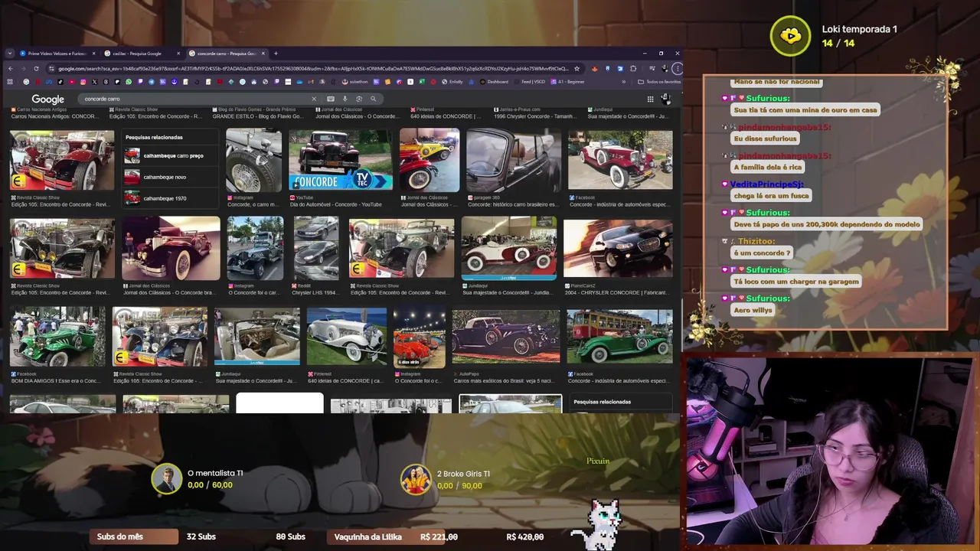Go back using the browser back arrow
980x551 pixels.
pos(10,68)
